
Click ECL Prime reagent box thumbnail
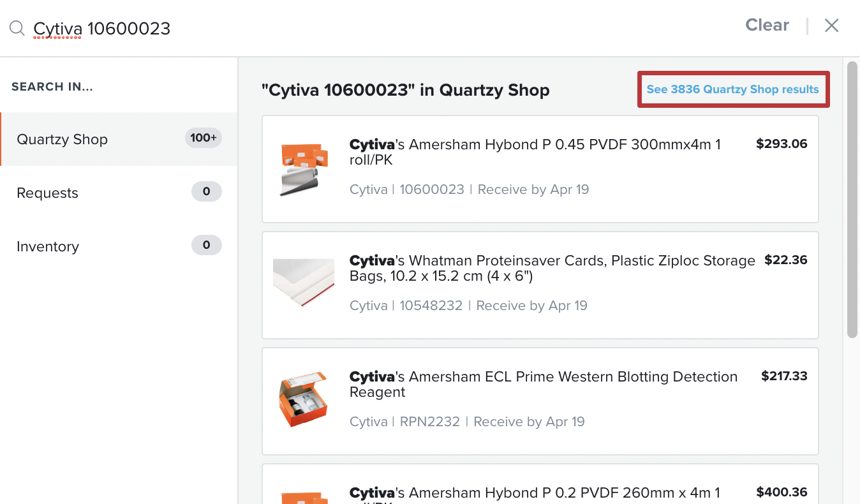coord(304,400)
